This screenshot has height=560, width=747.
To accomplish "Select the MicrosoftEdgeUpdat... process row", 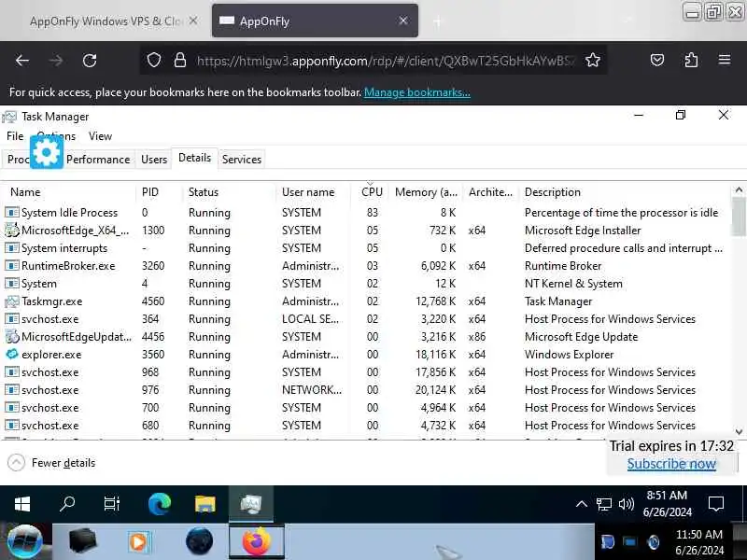I will click(x=366, y=337).
